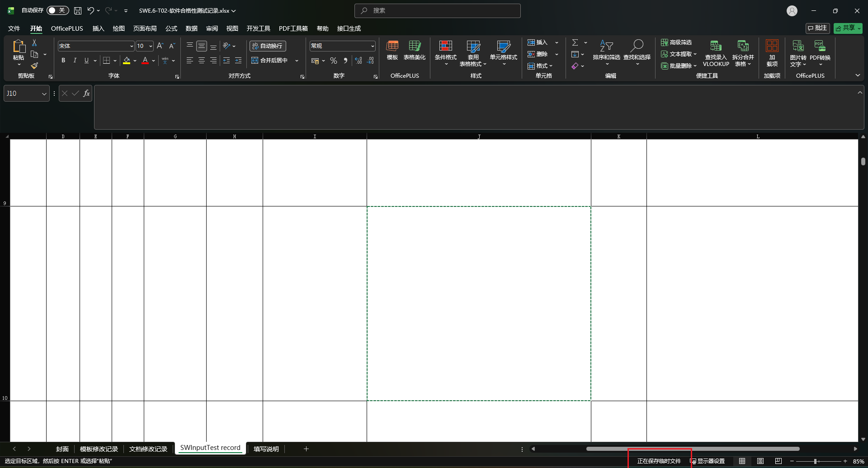868x468 pixels.
Task: Open the Conditional Formatting (条件格式) icon
Action: pyautogui.click(x=445, y=47)
